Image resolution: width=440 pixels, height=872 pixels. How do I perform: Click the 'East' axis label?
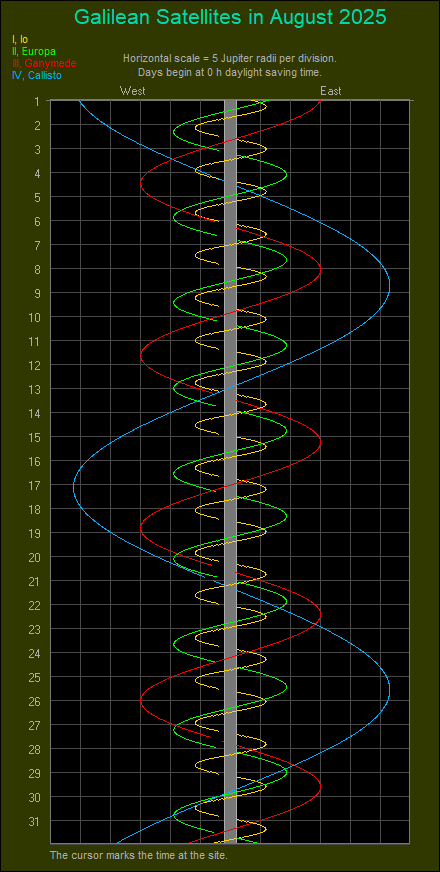pos(330,91)
